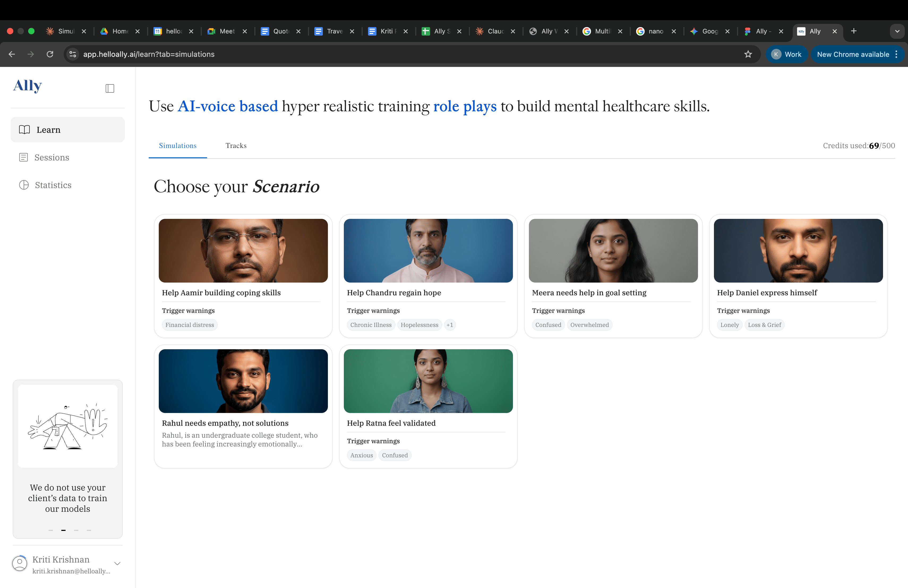This screenshot has width=908, height=588.
Task: Switch to the Tracks tab
Action: tap(236, 146)
